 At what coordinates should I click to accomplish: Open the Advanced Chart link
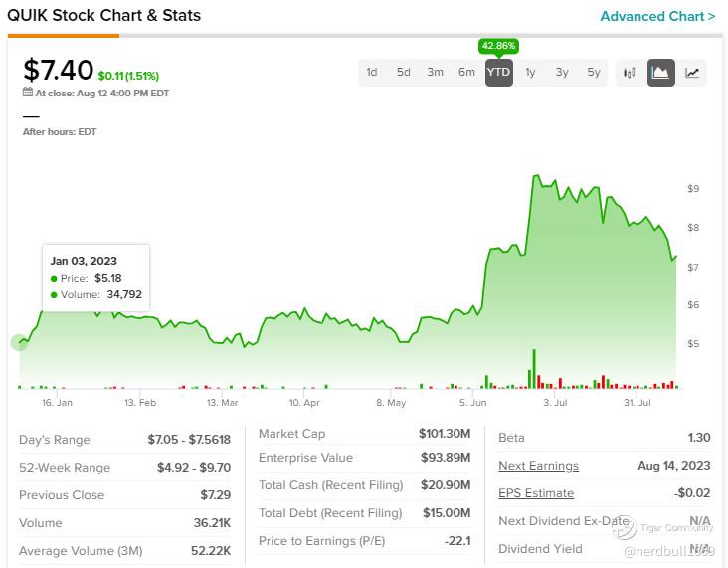657,16
